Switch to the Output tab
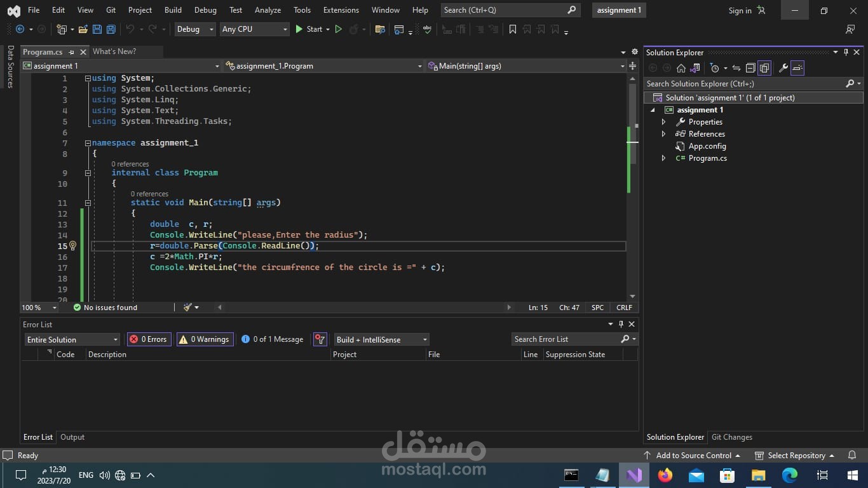 pyautogui.click(x=72, y=437)
